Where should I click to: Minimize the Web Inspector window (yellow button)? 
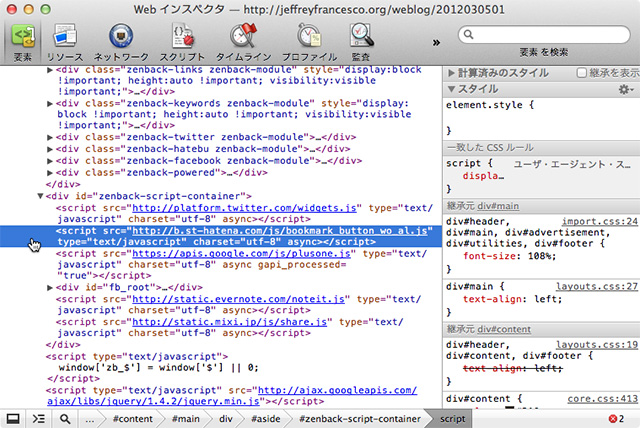point(29,9)
